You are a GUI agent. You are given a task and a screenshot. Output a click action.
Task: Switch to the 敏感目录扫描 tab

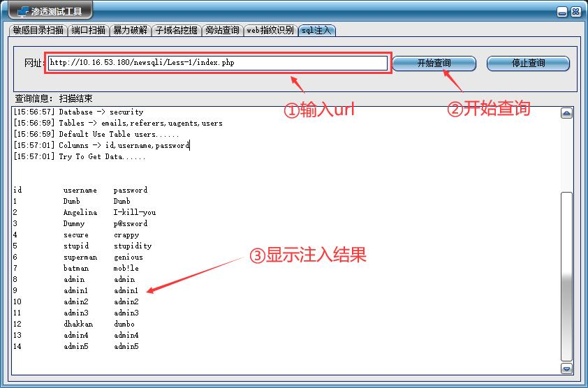38,30
